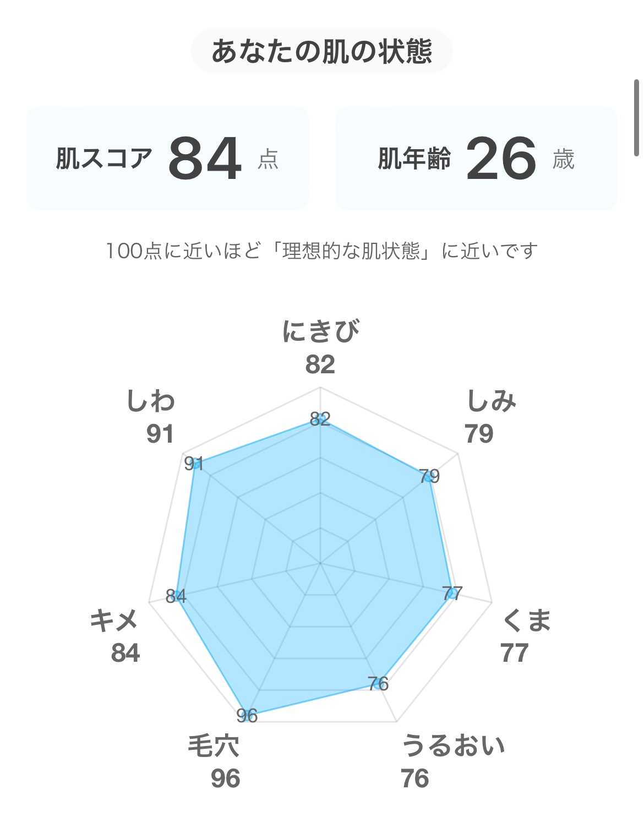
Task: Click the radar data point marked 77
Action: click(452, 594)
